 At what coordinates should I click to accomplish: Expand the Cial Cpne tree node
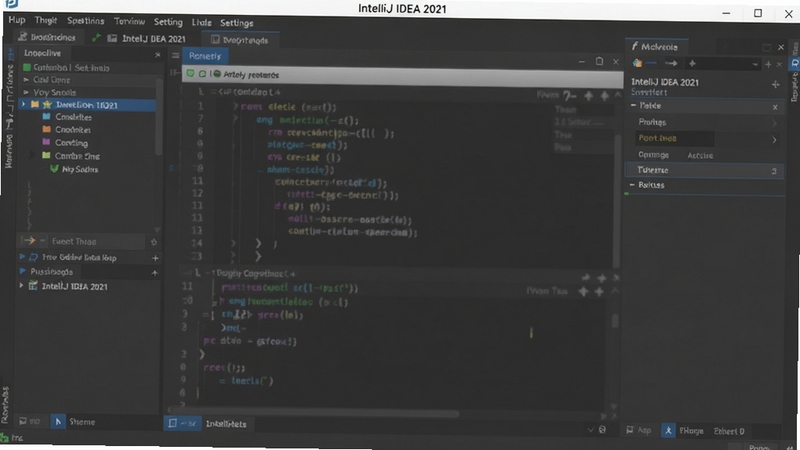[26, 80]
